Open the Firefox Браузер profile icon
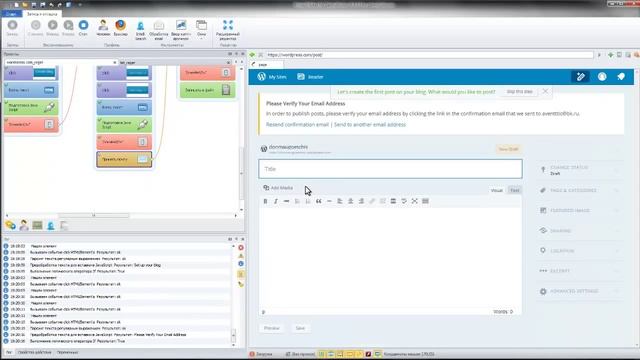640x360 pixels. [x=120, y=27]
